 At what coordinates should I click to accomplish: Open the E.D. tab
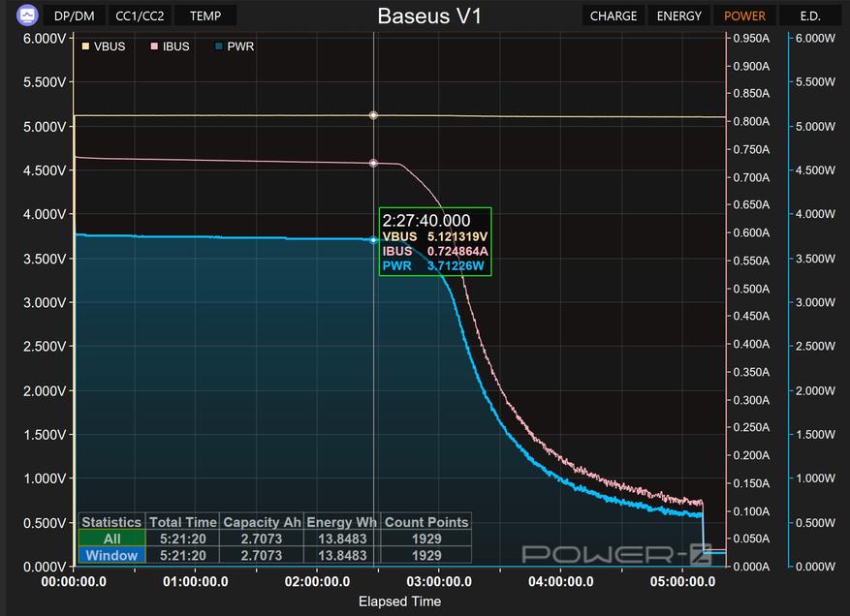(x=810, y=15)
